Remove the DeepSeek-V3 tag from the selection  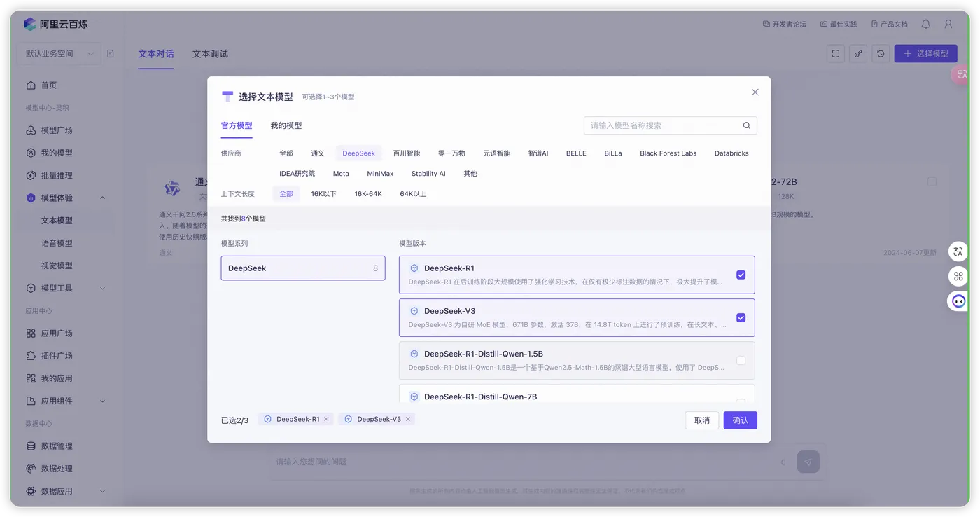(x=408, y=419)
